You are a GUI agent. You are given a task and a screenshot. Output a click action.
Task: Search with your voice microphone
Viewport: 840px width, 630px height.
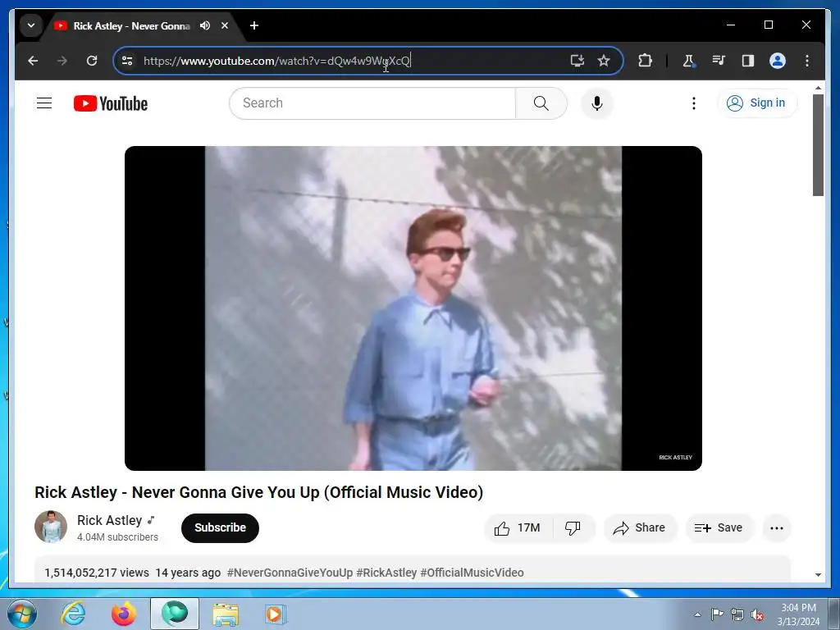click(x=597, y=103)
